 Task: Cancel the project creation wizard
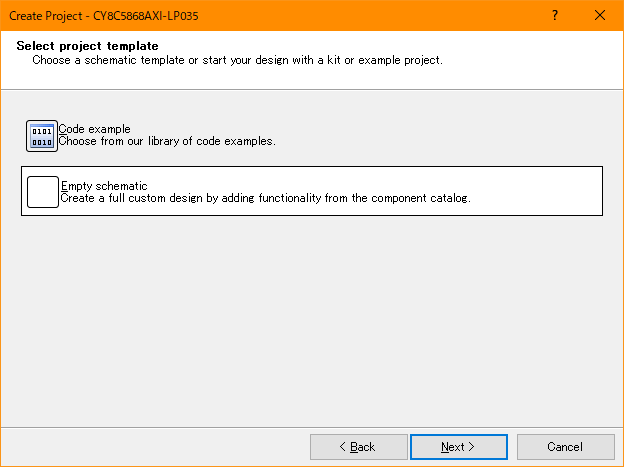[566, 447]
